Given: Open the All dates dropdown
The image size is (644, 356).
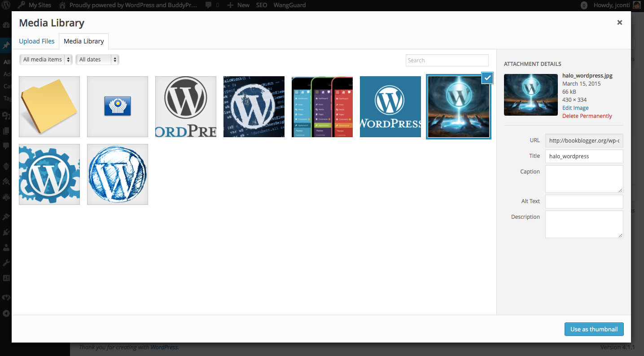Looking at the screenshot, I should 97,60.
